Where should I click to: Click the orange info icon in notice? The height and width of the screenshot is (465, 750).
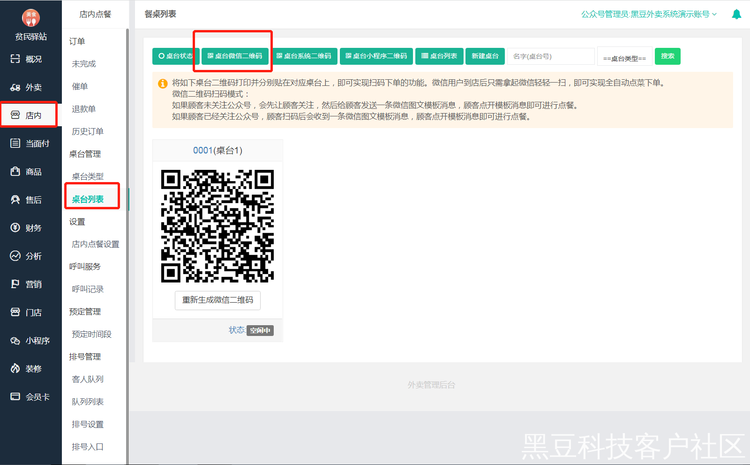click(163, 84)
